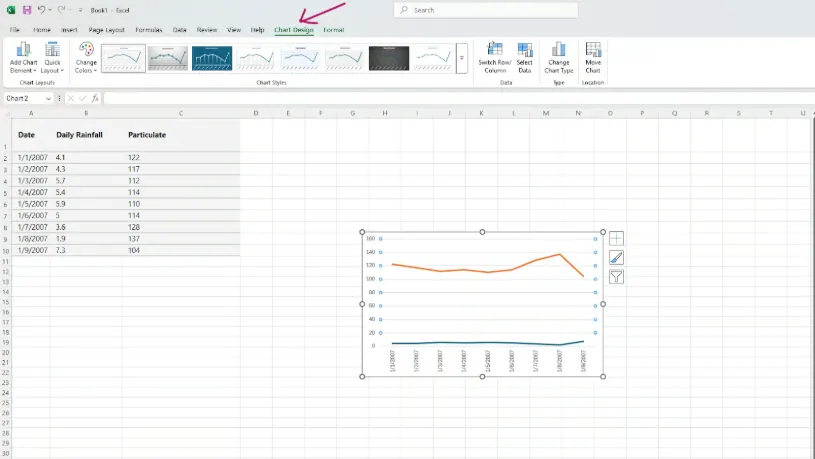This screenshot has height=459, width=815.
Task: Click the formula bar enter checkmark icon
Action: pos(82,98)
